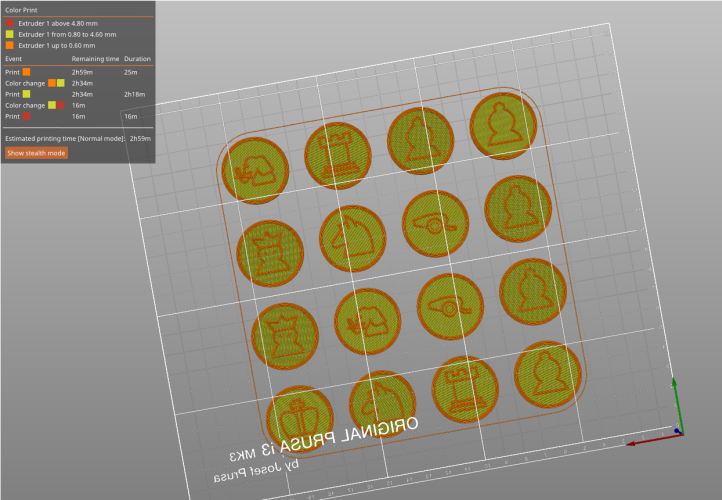Click red swatch in the Color change 16m row
The height and width of the screenshot is (500, 722).
[x=61, y=105]
